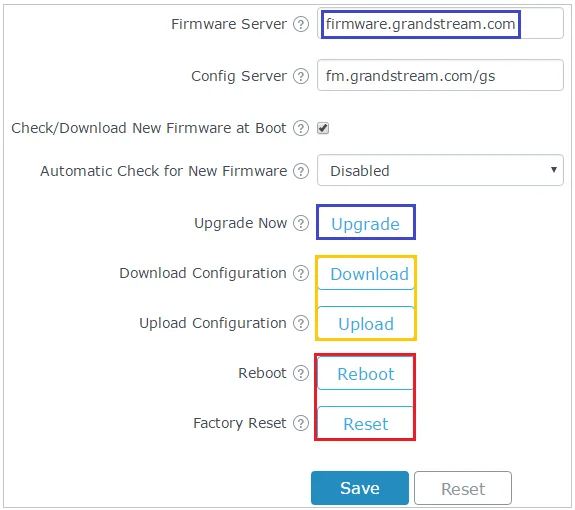Image resolution: width=575 pixels, height=510 pixels.
Task: Open help icon for Factory Reset
Action: pos(301,423)
